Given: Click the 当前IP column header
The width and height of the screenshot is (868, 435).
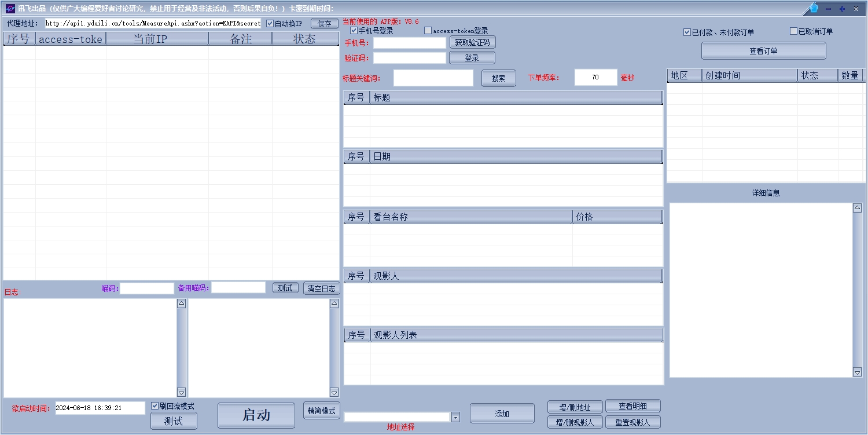Looking at the screenshot, I should [157, 39].
